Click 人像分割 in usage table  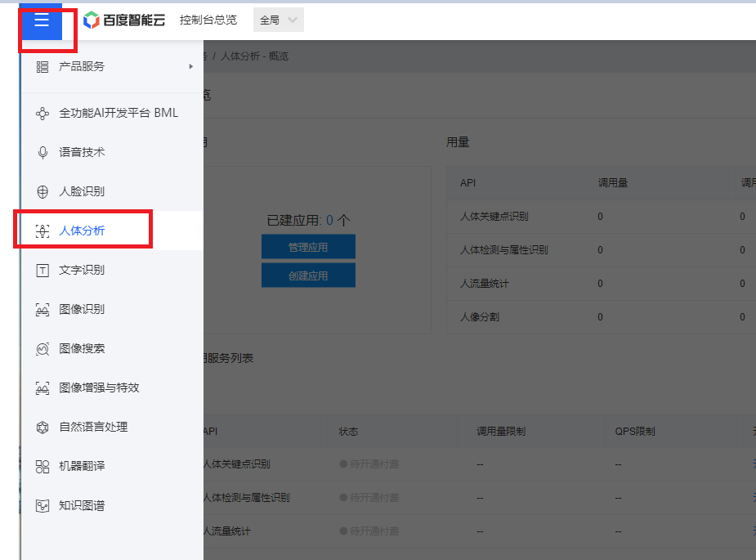click(480, 317)
